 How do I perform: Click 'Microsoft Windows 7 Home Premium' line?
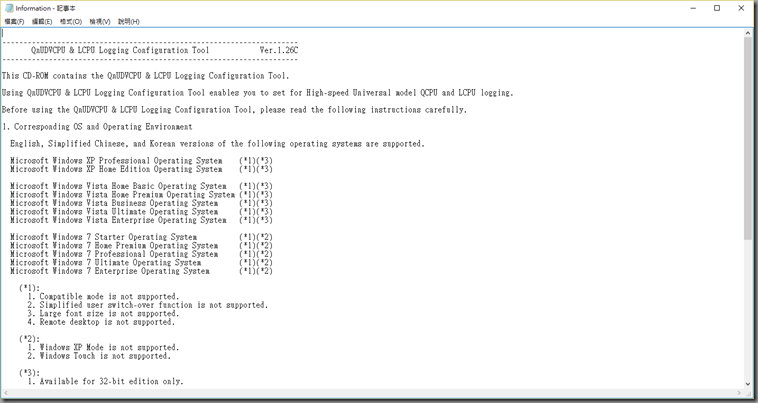[141, 245]
